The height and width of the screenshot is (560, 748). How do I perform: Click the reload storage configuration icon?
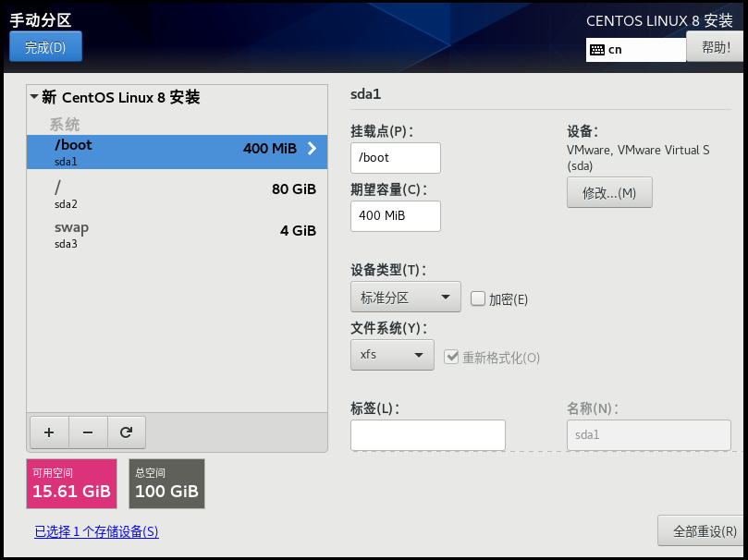(127, 432)
